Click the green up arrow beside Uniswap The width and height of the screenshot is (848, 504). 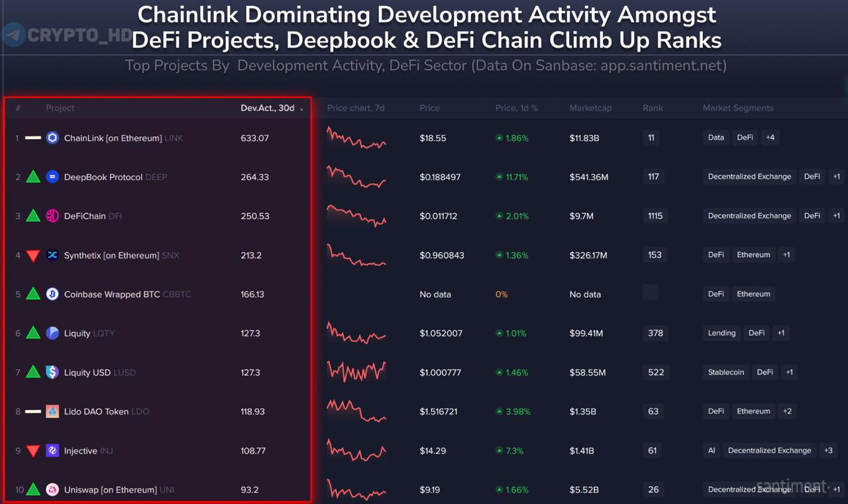pos(33,489)
